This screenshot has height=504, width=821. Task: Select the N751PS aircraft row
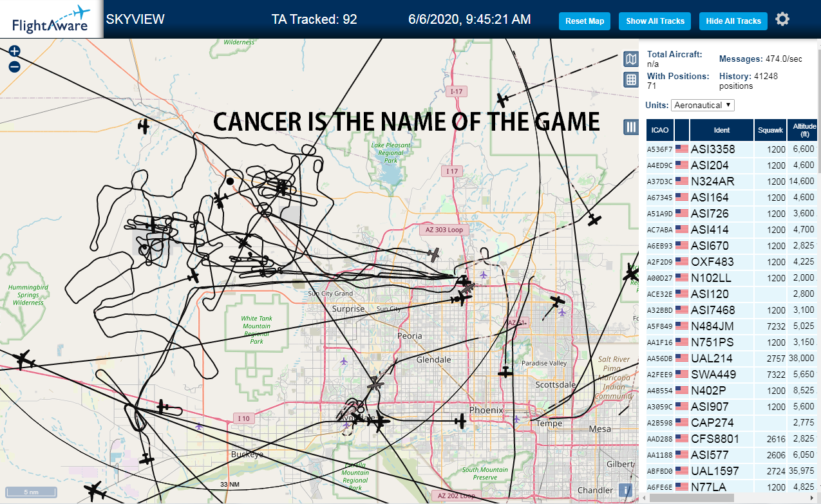(x=733, y=342)
